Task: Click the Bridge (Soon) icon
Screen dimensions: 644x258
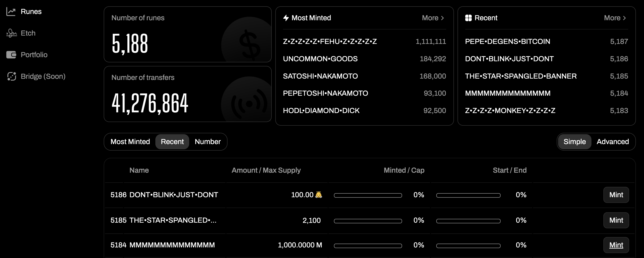Action: click(11, 76)
